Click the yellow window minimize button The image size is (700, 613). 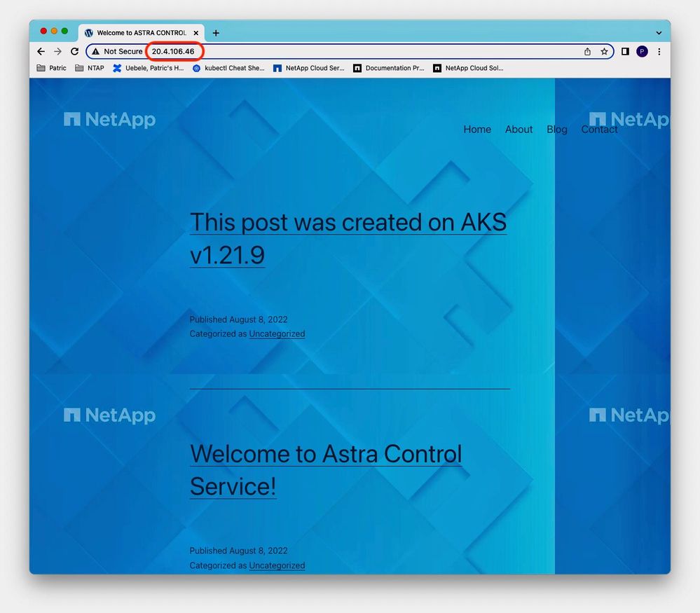pyautogui.click(x=54, y=31)
